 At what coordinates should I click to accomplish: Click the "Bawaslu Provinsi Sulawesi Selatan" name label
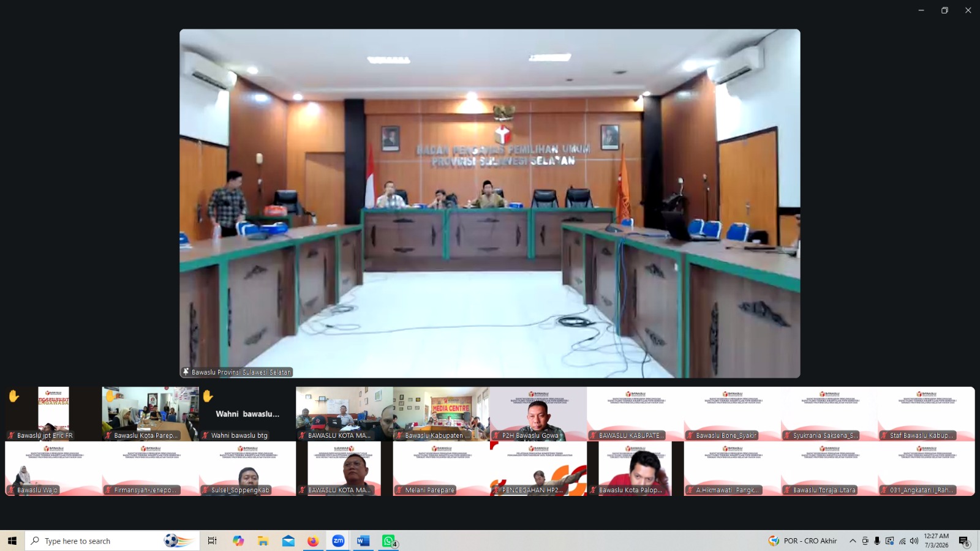pyautogui.click(x=241, y=372)
